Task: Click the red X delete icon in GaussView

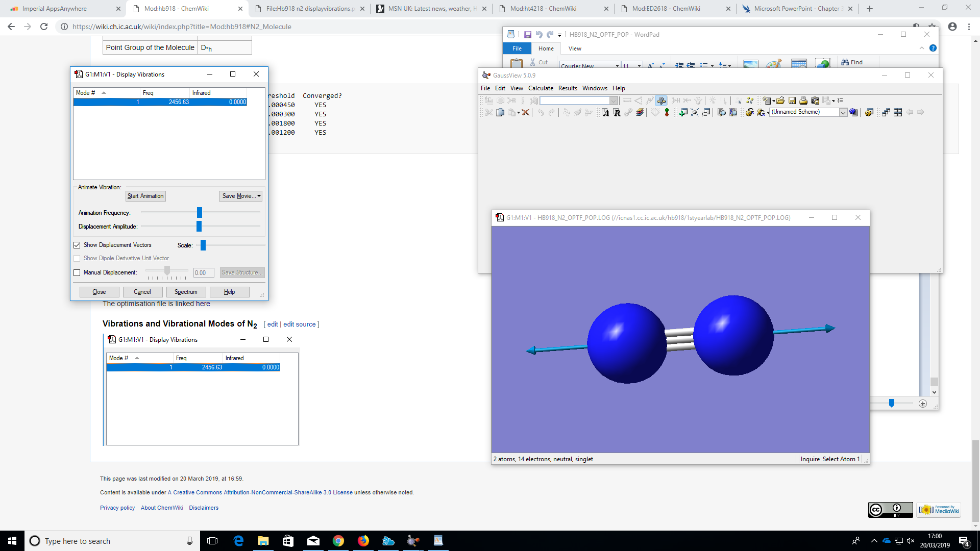Action: click(x=525, y=112)
